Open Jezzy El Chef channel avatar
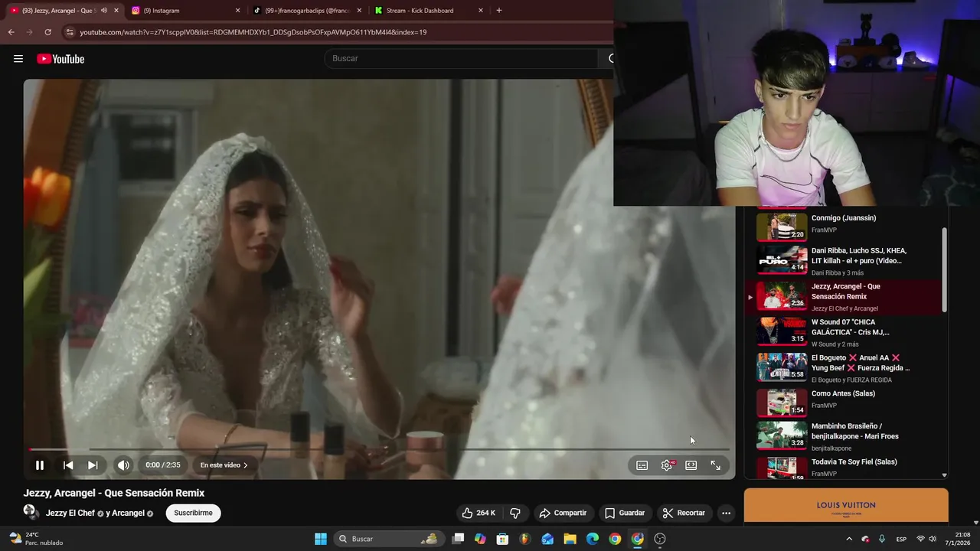 [x=31, y=512]
